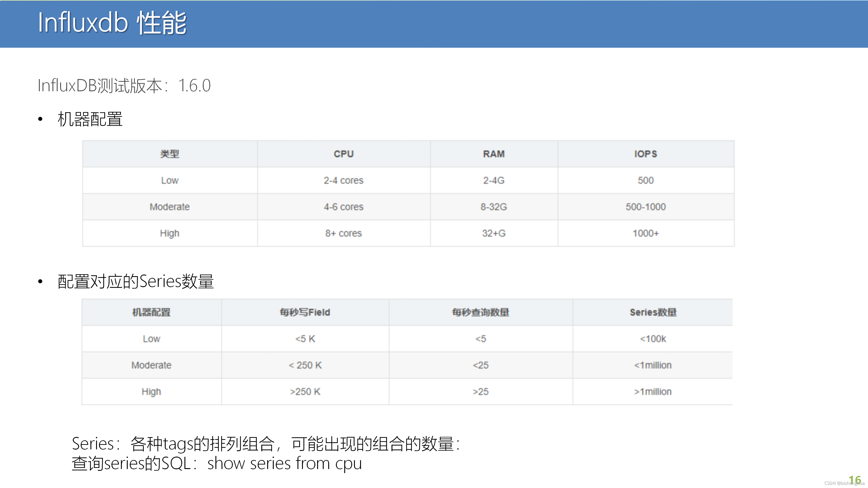Click the 每秒写Field column header
The width and height of the screenshot is (868, 488).
(x=305, y=312)
